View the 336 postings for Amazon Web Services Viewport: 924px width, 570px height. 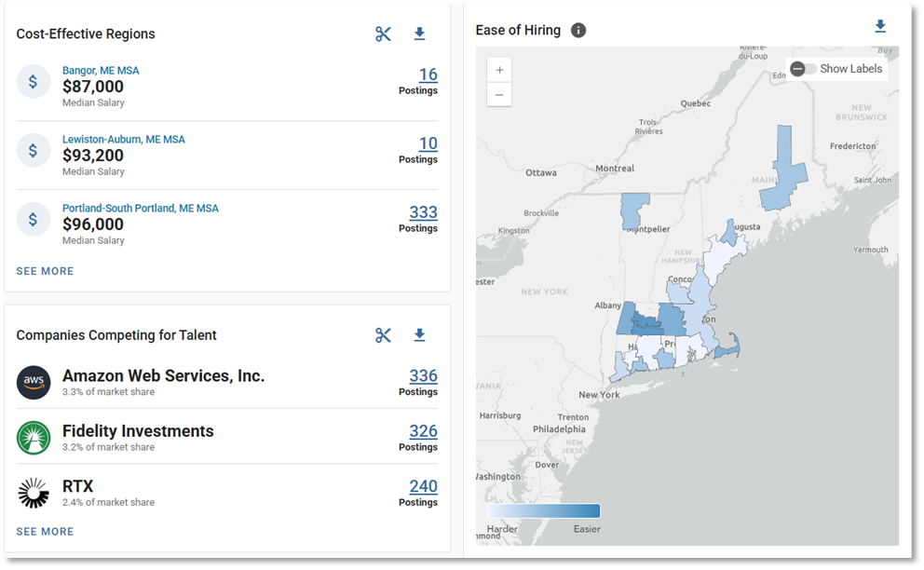(x=422, y=375)
